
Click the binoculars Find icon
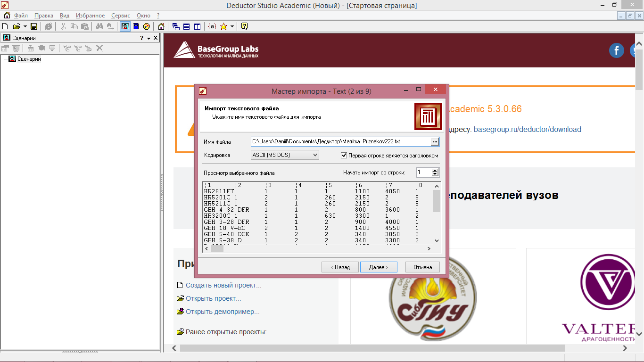click(x=99, y=26)
